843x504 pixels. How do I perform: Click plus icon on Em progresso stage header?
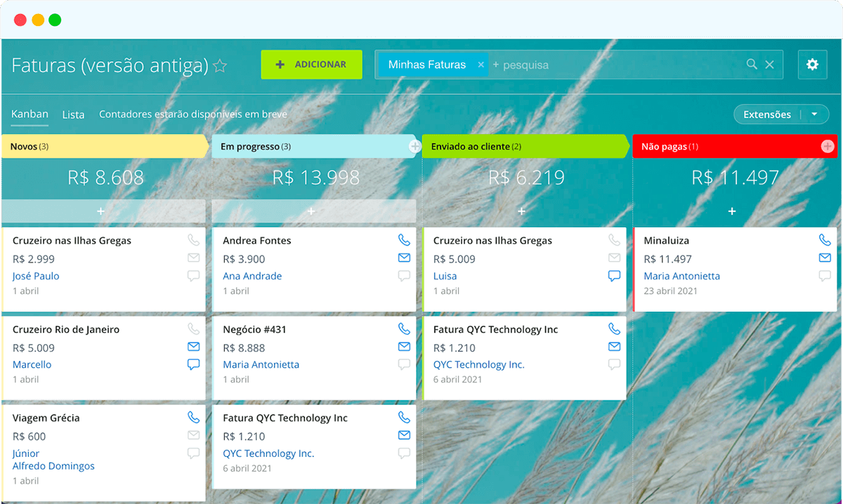tap(415, 146)
